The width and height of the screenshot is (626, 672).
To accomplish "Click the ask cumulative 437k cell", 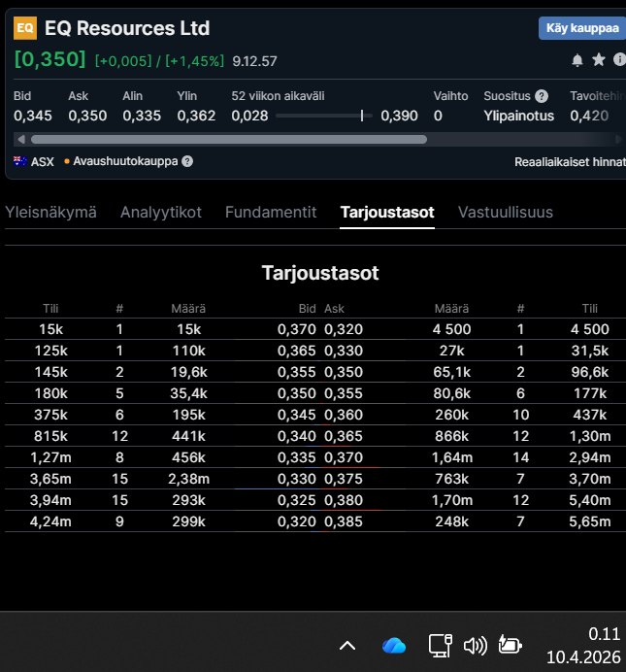I will tap(590, 415).
